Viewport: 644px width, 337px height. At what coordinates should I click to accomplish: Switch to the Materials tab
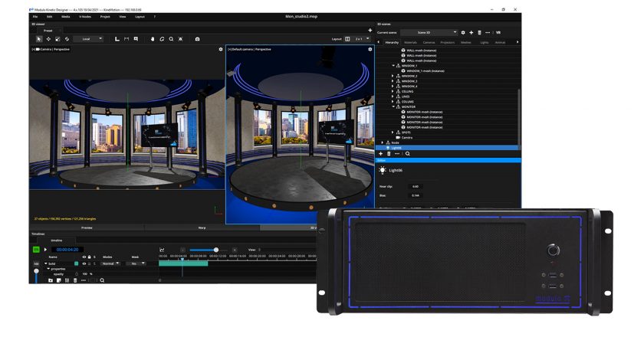tap(410, 42)
